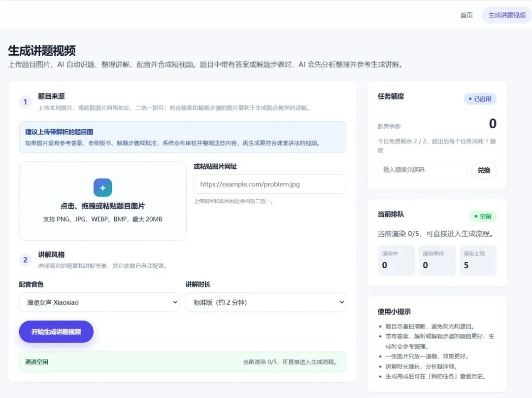Click the step 2 number circle
The image size is (532, 398).
(x=25, y=260)
